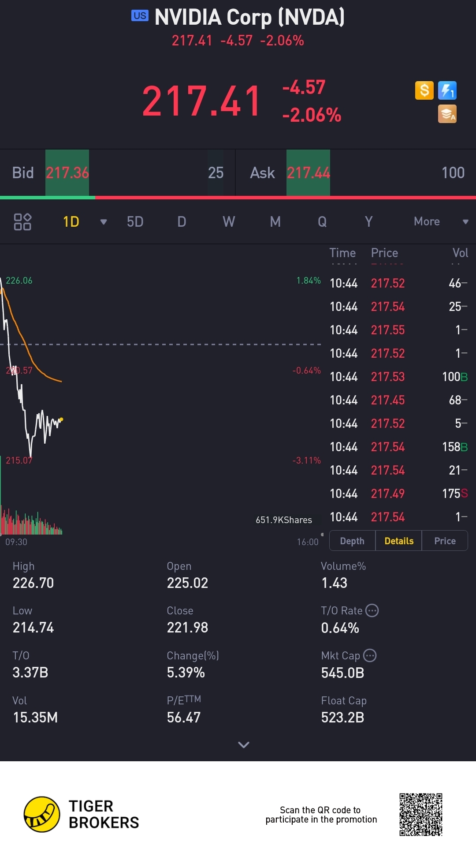Viewport: 476px width, 868px height.
Task: Tap the Ask price 217.44
Action: [309, 172]
